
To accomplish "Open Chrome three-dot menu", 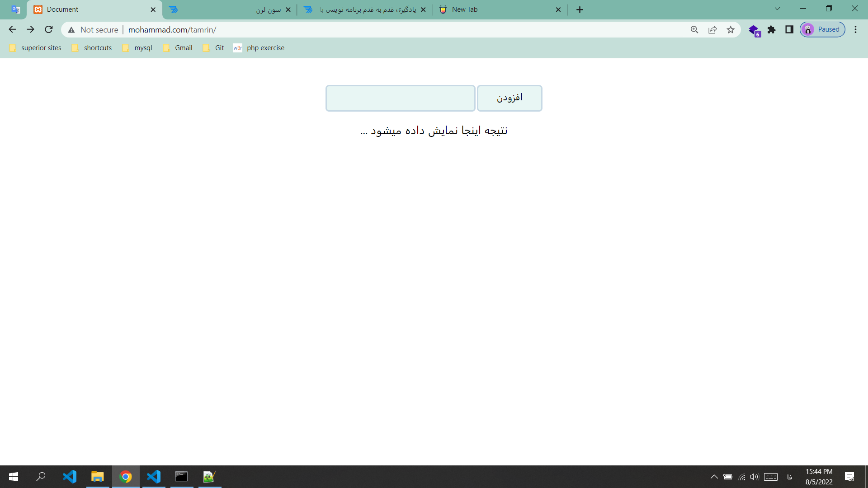I will click(855, 29).
